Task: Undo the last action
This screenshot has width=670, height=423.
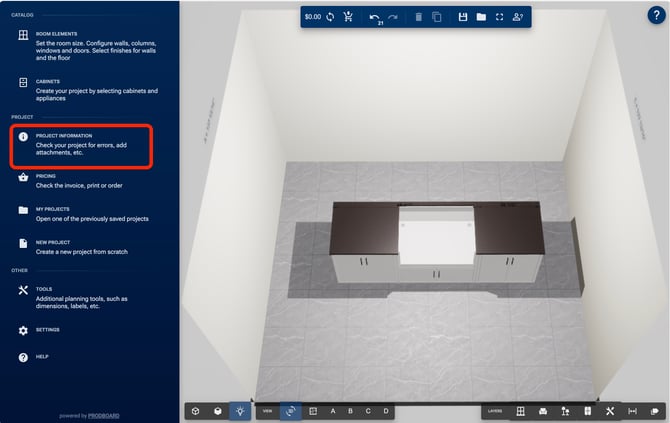Action: coord(374,17)
